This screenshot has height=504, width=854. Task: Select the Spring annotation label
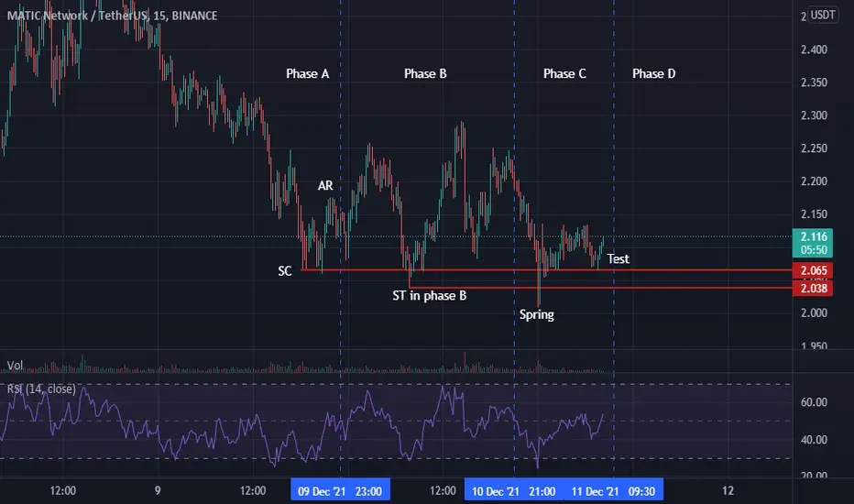point(536,314)
